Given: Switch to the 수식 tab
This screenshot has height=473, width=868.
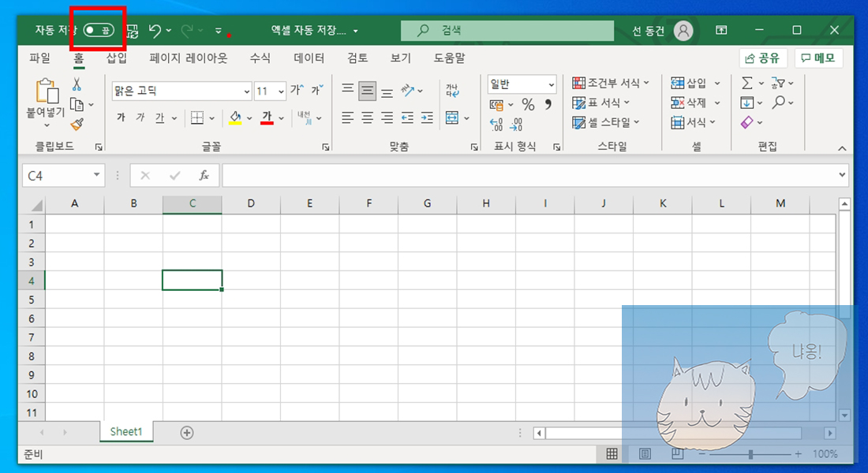Looking at the screenshot, I should (x=260, y=58).
